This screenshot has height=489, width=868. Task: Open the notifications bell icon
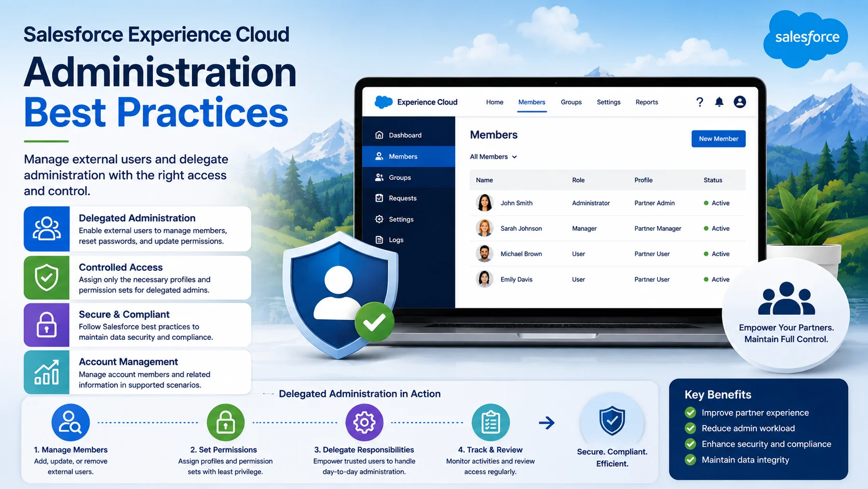tap(719, 102)
